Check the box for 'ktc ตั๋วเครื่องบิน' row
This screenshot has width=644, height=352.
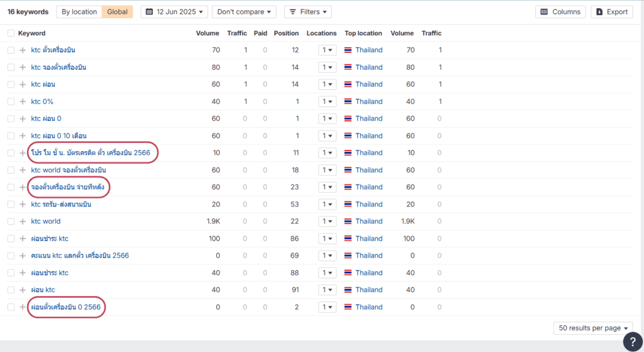[11, 50]
